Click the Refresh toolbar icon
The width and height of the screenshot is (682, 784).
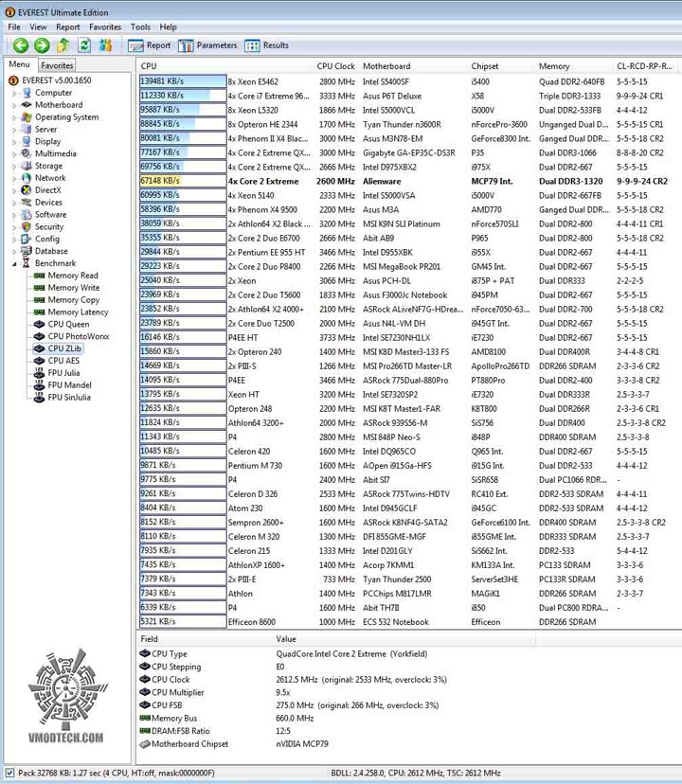click(84, 45)
